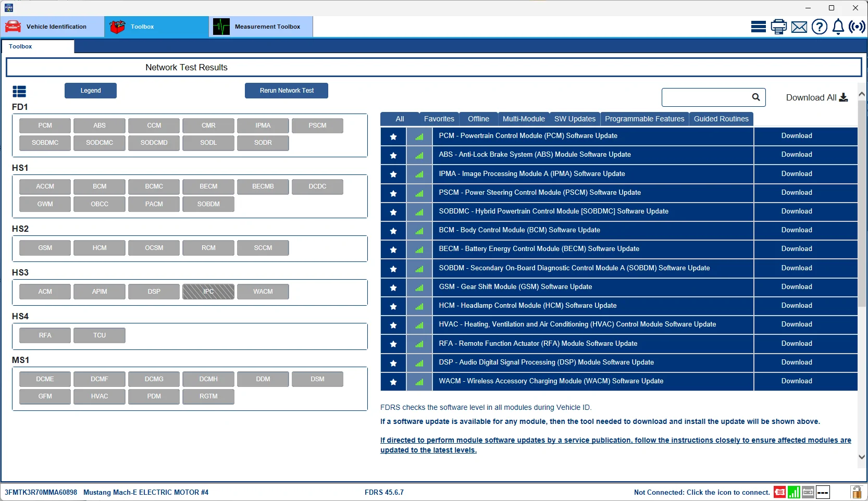Toggle favorite star for BCM Software Update
Image resolution: width=868 pixels, height=501 pixels.
tap(393, 231)
